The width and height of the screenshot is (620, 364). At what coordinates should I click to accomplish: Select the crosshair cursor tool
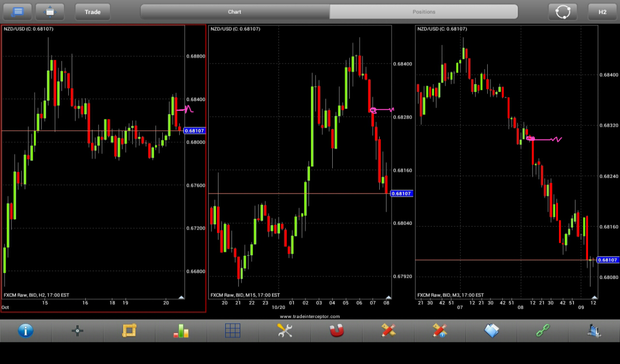click(78, 331)
